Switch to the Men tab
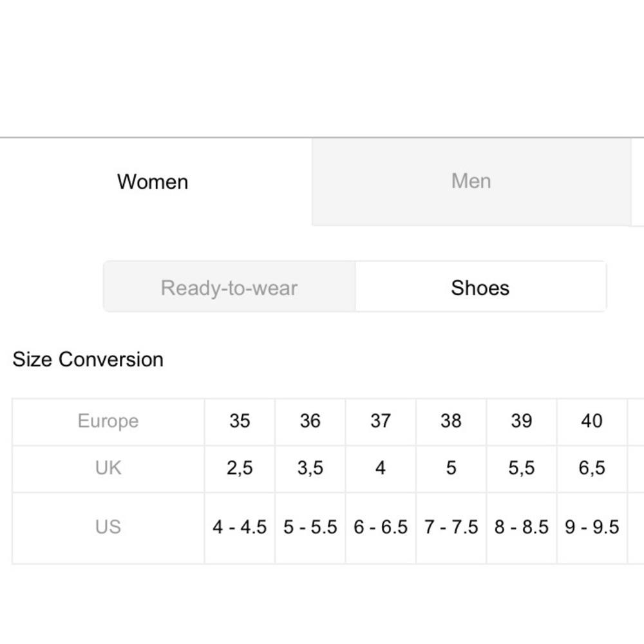This screenshot has width=644, height=644. tap(471, 182)
